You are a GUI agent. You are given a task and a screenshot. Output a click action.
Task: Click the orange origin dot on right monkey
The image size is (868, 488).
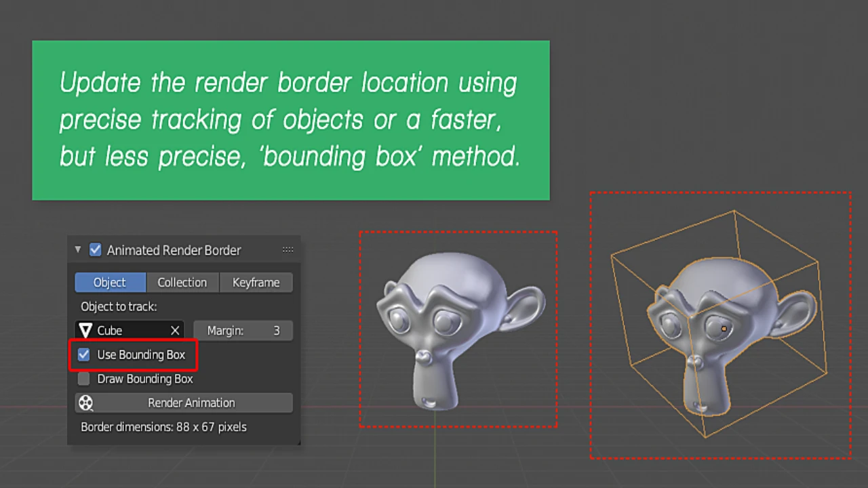724,329
